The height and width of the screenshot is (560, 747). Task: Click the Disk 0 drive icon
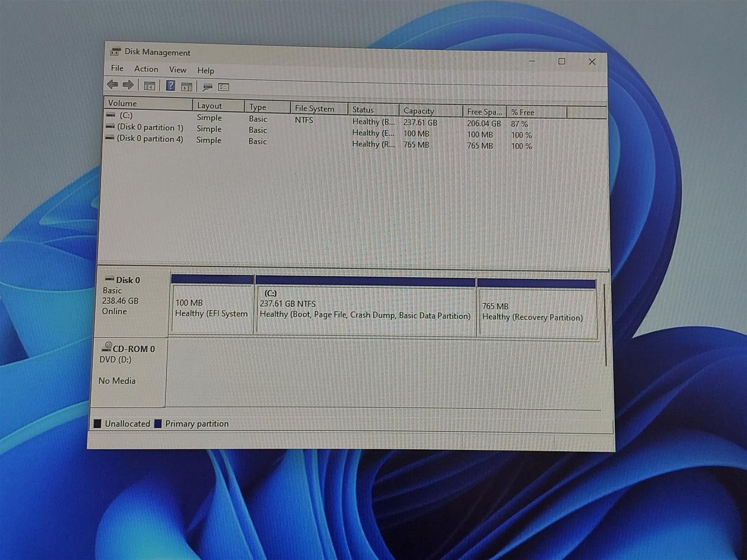point(110,279)
